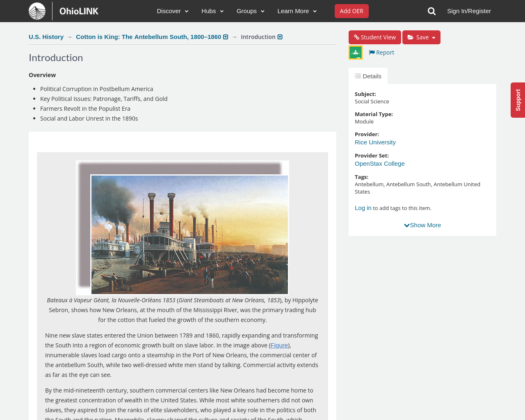Open dropdown icon beside Cotton is King breadcrumb

pyautogui.click(x=226, y=37)
